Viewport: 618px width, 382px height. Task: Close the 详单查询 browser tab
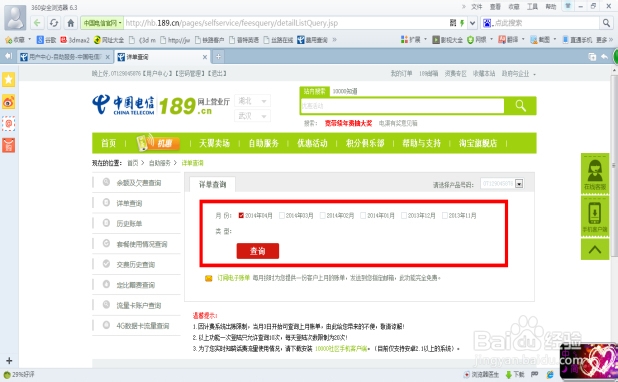coord(205,57)
